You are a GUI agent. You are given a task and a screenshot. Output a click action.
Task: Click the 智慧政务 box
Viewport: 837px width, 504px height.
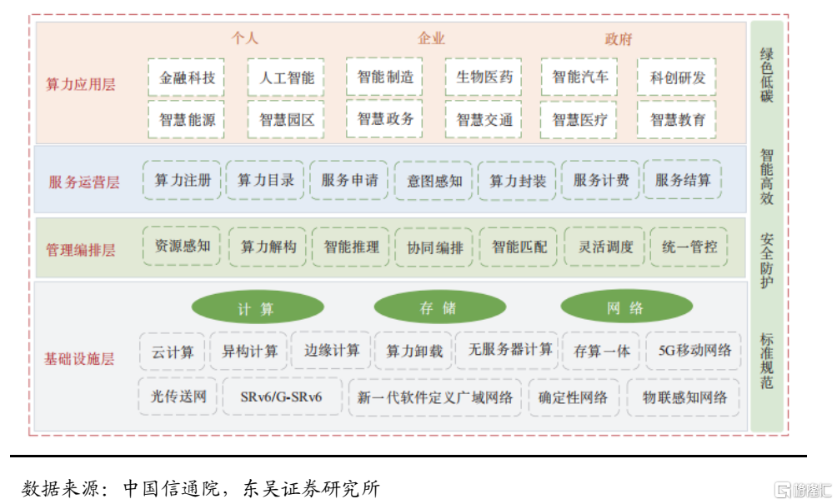pyautogui.click(x=384, y=118)
